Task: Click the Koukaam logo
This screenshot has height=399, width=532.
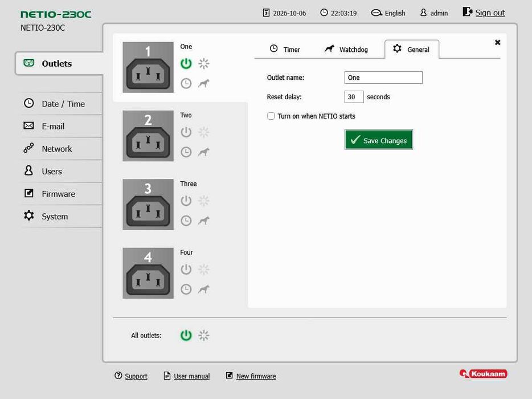Action: [484, 374]
